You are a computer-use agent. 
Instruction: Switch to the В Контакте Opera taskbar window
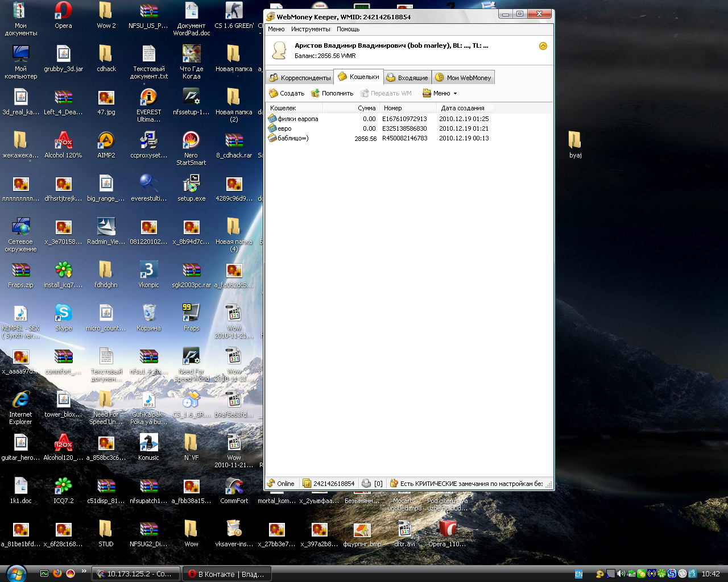point(227,574)
